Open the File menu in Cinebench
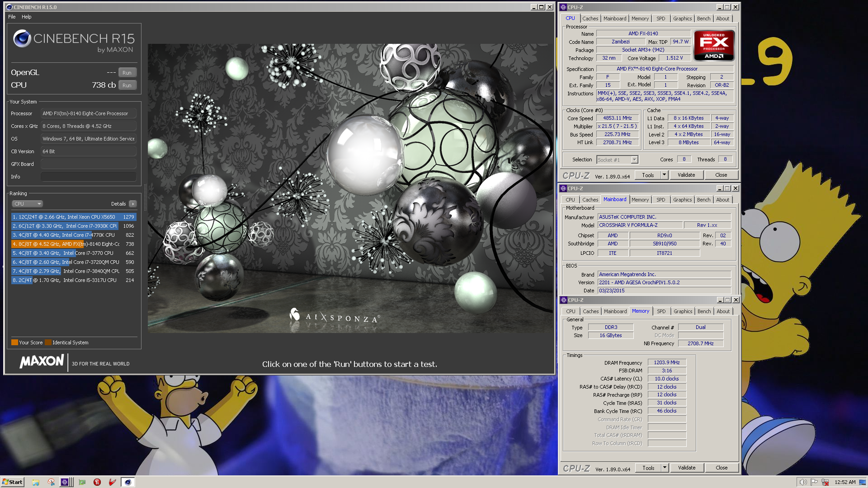868x488 pixels. tap(12, 17)
